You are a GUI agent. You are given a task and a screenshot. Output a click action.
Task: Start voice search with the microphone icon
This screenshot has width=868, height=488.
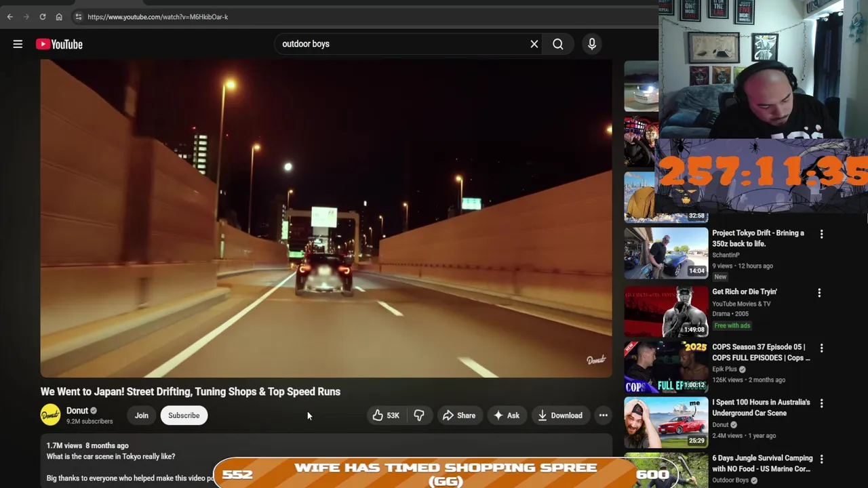(x=592, y=44)
